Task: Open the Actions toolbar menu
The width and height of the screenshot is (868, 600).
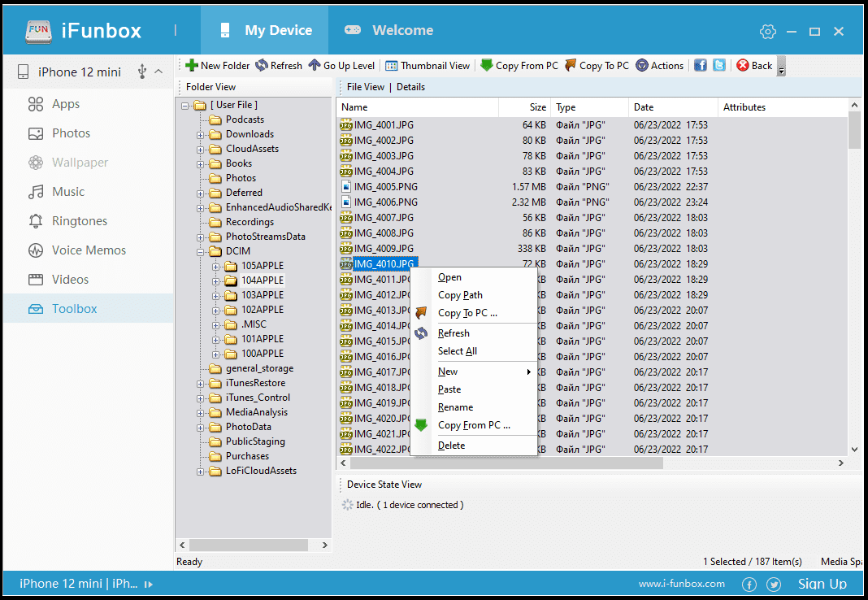Action: tap(660, 65)
